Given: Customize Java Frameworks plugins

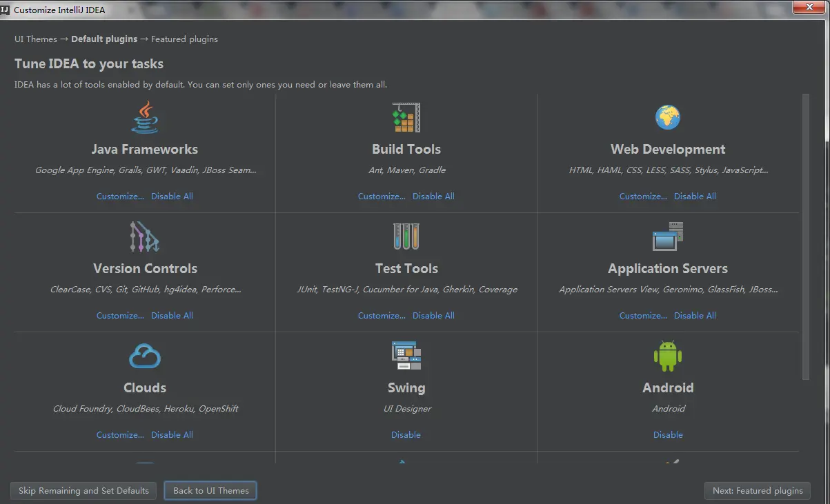Looking at the screenshot, I should click(x=120, y=196).
